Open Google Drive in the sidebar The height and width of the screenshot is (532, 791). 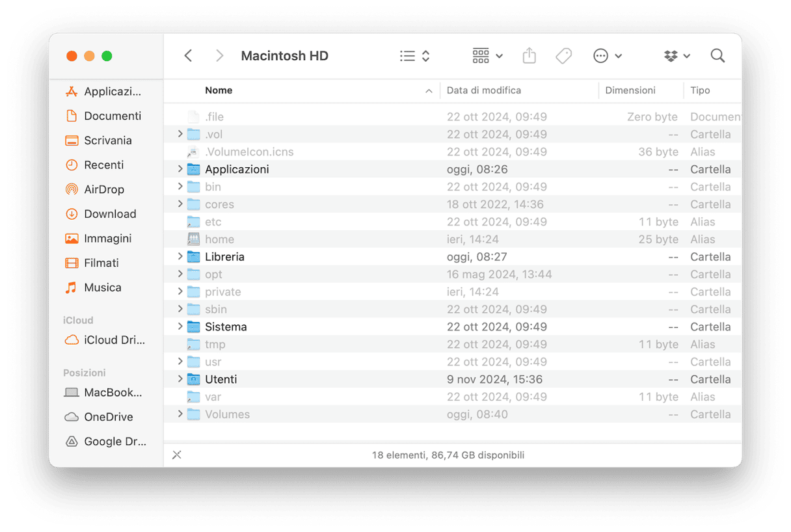pos(105,442)
